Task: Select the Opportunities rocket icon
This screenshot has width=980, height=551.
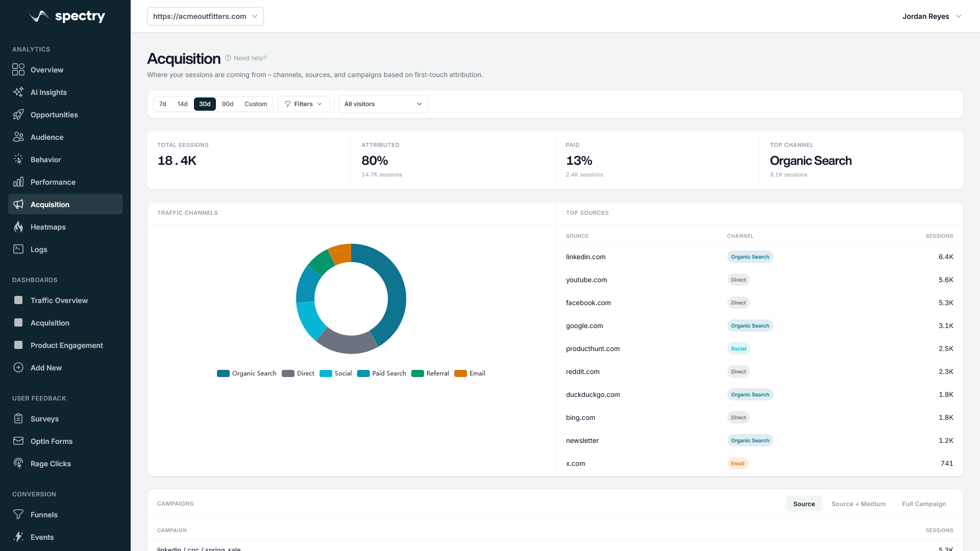Action: (x=18, y=115)
